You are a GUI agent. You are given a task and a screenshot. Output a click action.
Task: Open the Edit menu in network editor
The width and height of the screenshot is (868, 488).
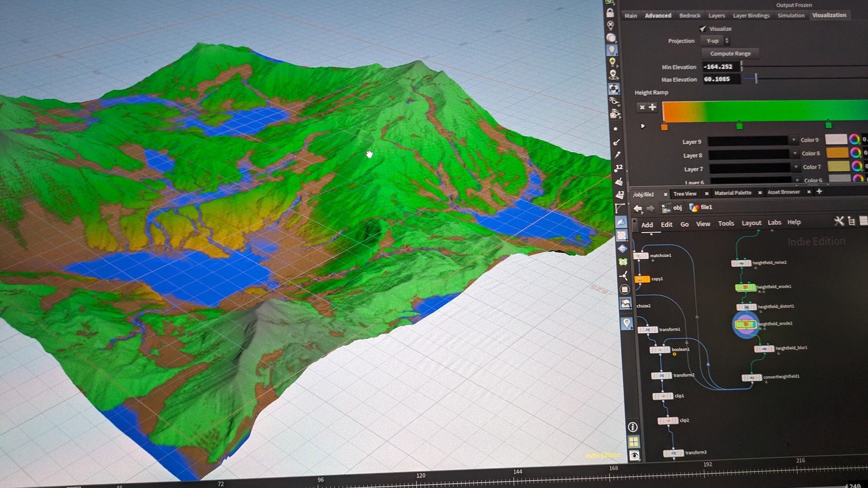[666, 224]
